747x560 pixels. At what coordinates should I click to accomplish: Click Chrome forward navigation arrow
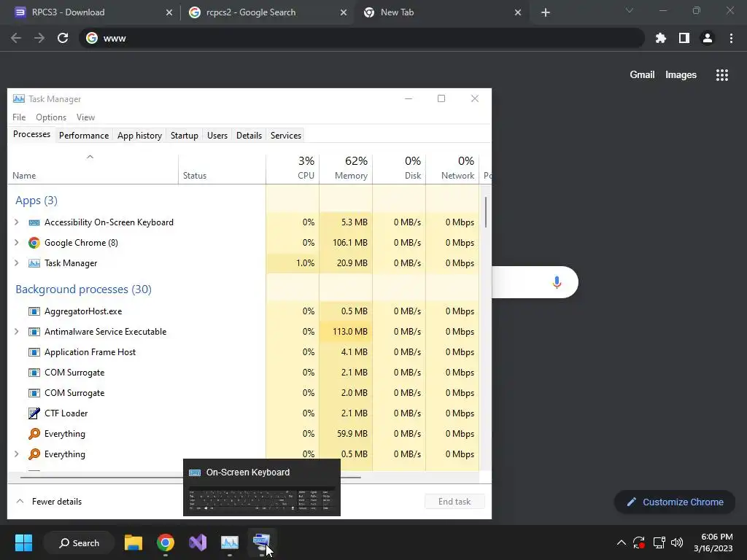(39, 38)
